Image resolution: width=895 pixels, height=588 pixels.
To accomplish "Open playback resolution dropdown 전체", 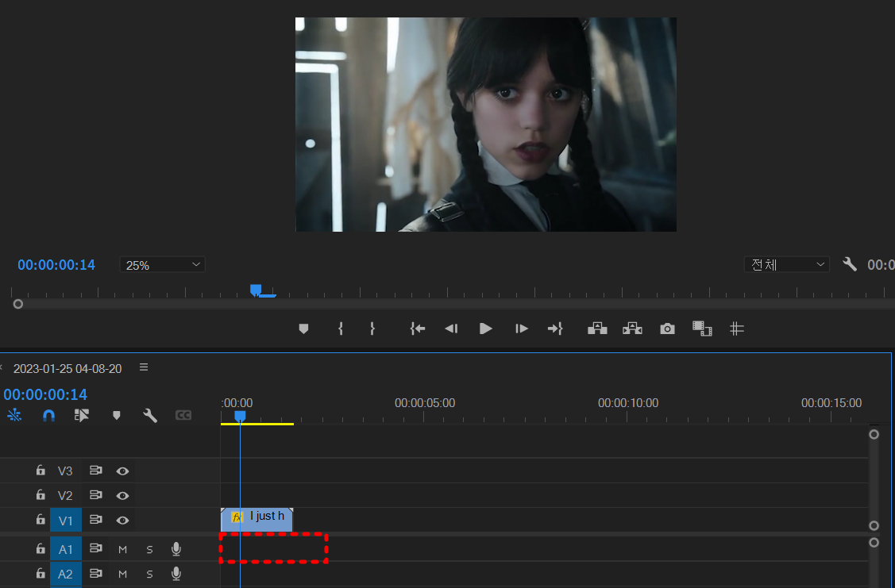I will [786, 264].
